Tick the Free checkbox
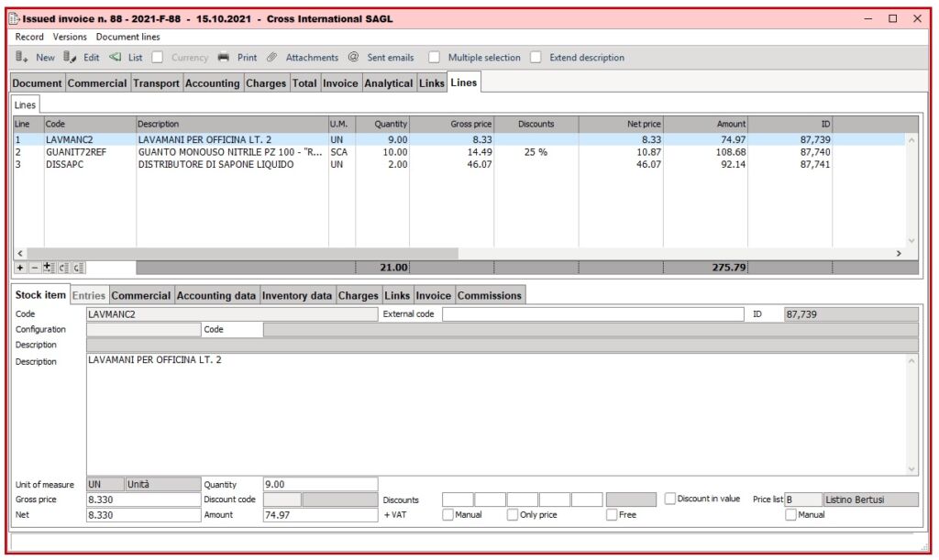 (x=612, y=514)
